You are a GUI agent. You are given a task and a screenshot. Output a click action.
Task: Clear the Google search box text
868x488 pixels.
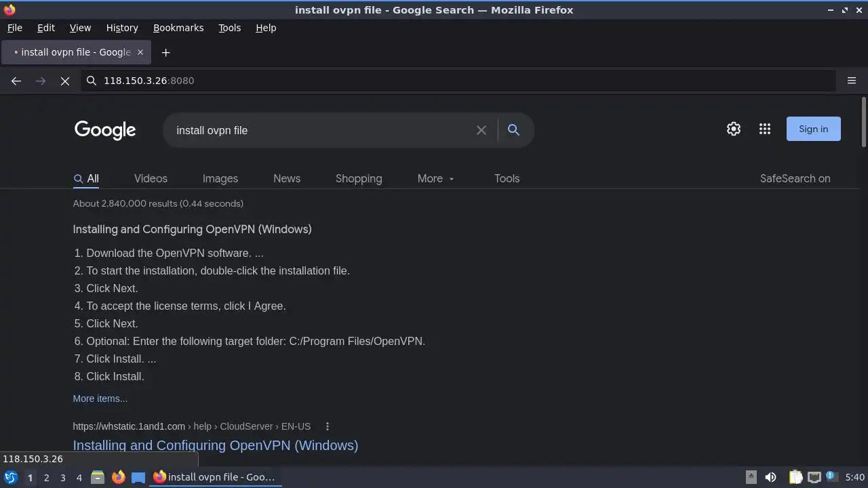[x=481, y=130]
